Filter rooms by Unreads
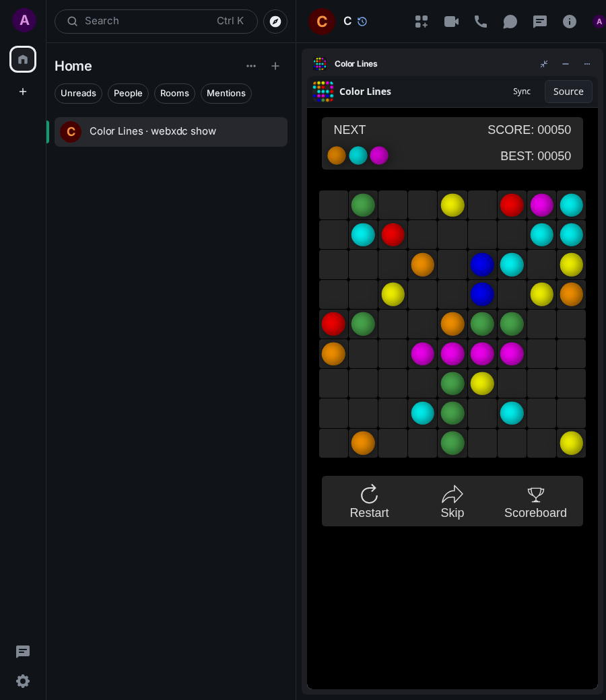 click(x=78, y=94)
